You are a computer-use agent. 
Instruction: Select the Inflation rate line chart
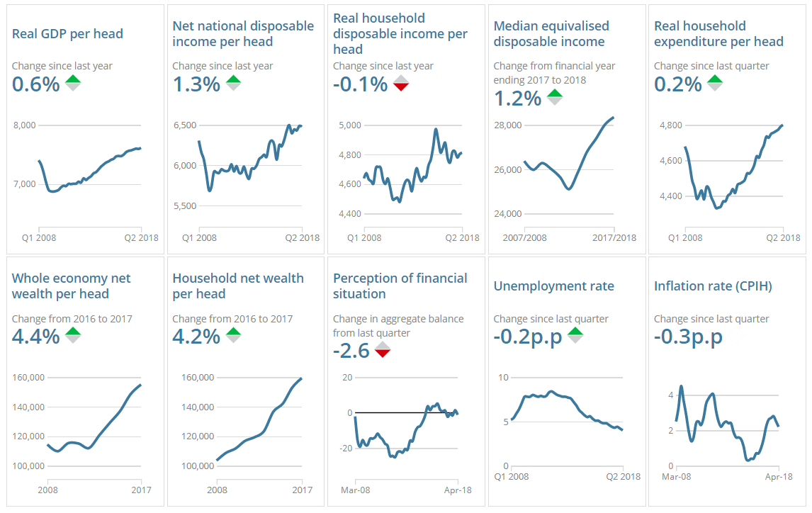point(726,425)
